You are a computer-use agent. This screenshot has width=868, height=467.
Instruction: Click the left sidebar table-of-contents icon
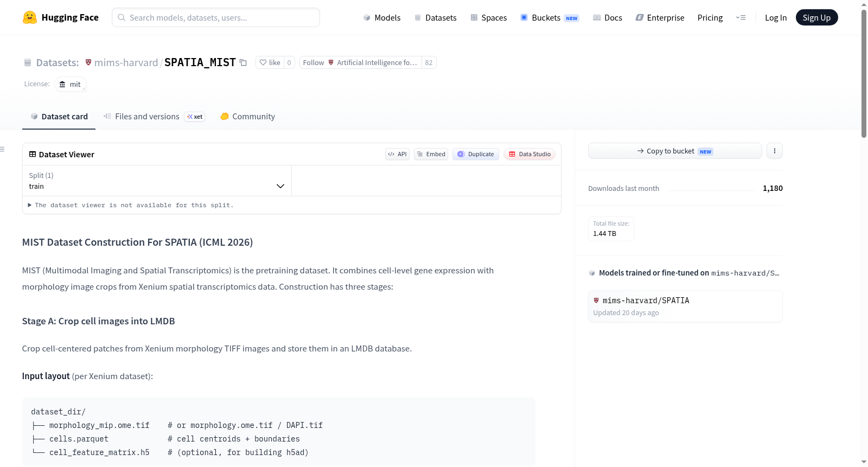(2, 149)
